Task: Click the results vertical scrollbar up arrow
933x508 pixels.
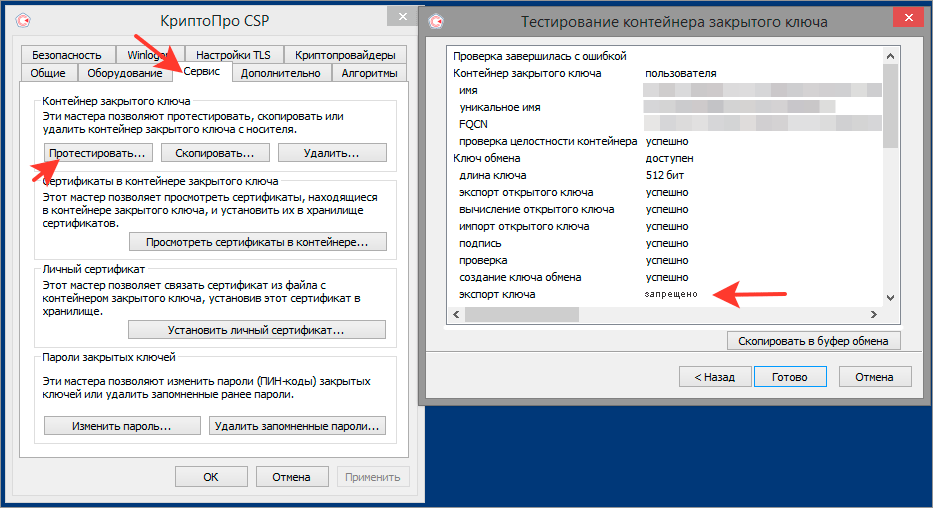Action: tap(890, 56)
